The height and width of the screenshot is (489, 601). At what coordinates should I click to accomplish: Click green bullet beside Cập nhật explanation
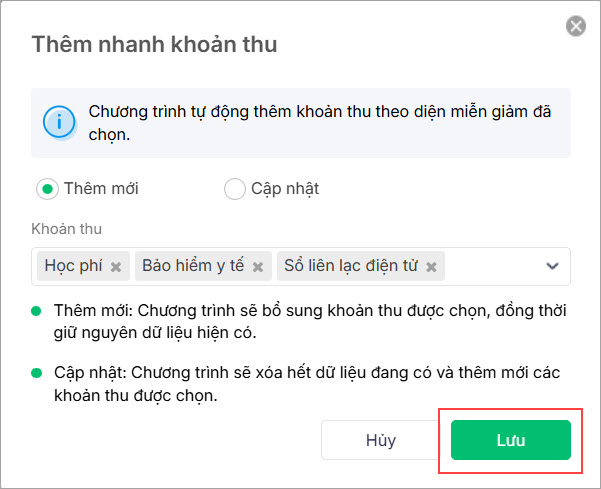pyautogui.click(x=38, y=373)
